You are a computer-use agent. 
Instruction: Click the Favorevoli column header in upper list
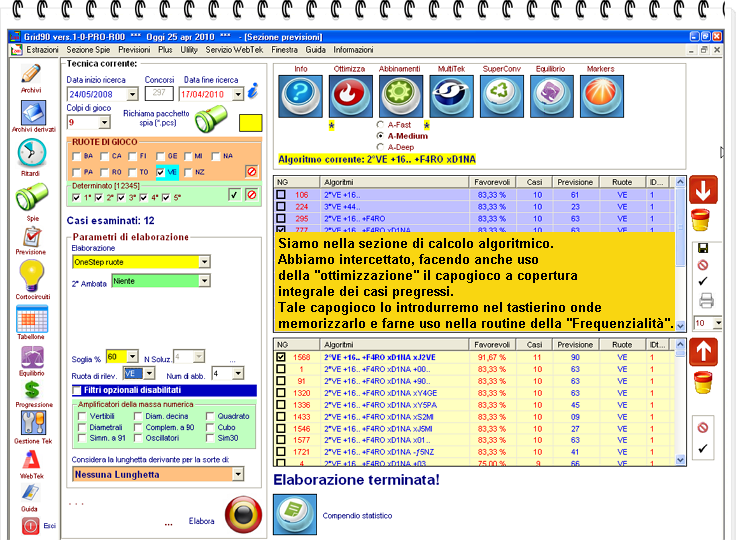click(491, 182)
